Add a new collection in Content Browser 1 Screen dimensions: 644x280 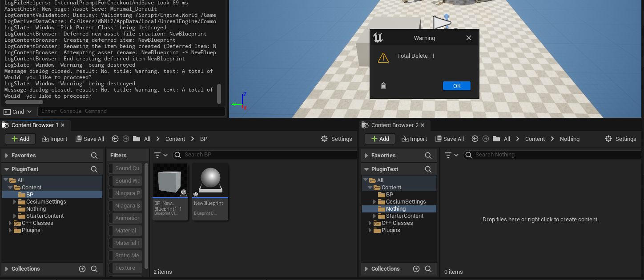coord(82,269)
